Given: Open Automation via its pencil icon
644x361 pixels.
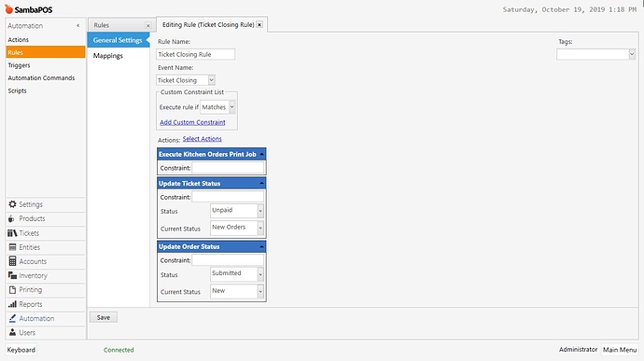Looking at the screenshot, I should tap(12, 318).
